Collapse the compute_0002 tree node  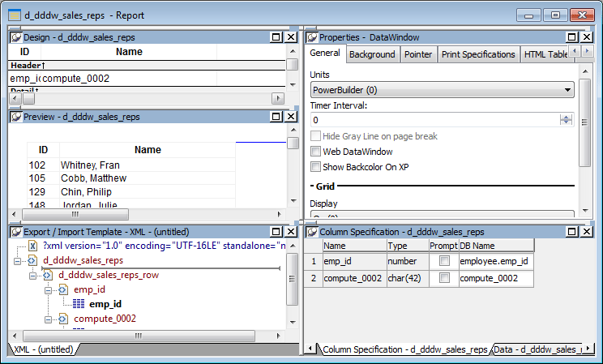(x=49, y=319)
